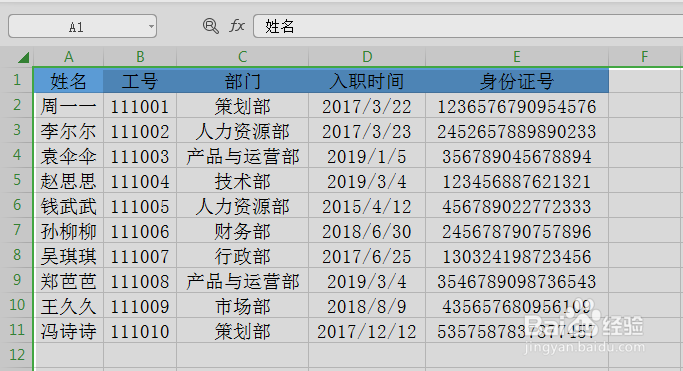This screenshot has height=371, width=683.
Task: Click ID number cell 354678909873​6543
Action: [x=517, y=281]
